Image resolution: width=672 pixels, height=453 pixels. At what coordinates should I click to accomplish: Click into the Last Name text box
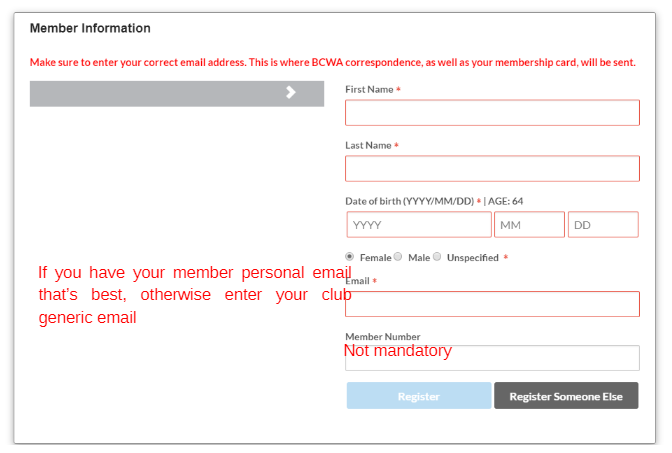coord(492,169)
